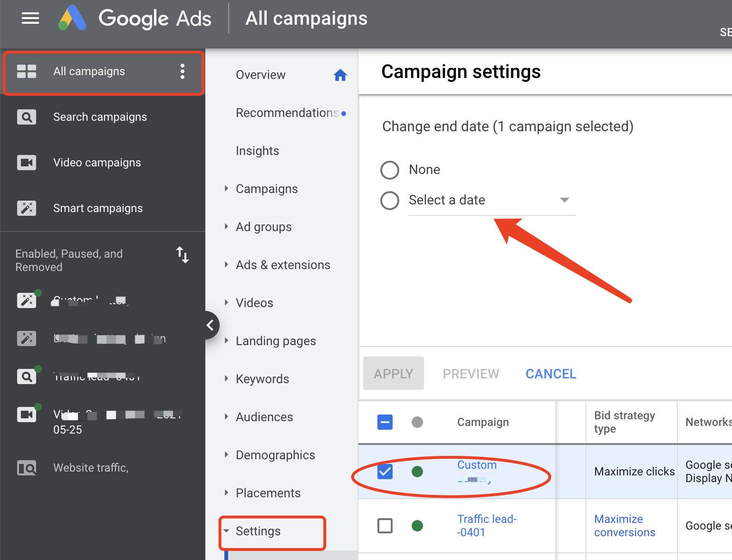Click the Google Ads logo
The image size is (732, 560).
(x=72, y=18)
